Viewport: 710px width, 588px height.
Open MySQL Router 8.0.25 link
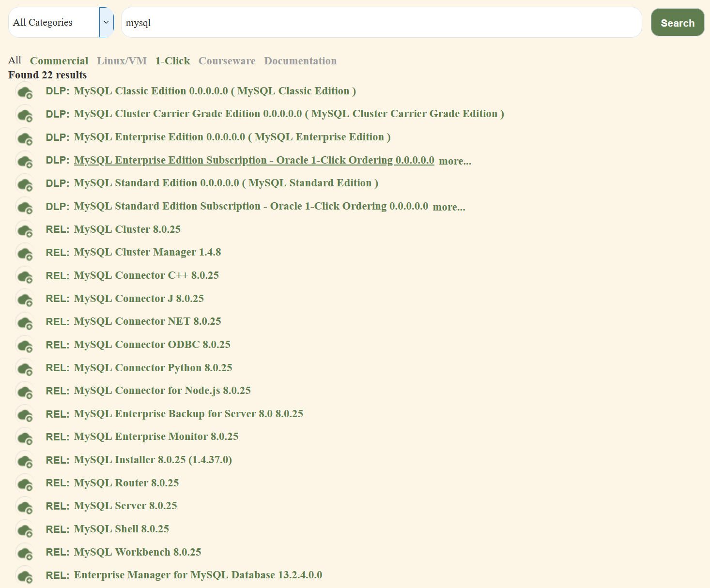pyautogui.click(x=126, y=483)
